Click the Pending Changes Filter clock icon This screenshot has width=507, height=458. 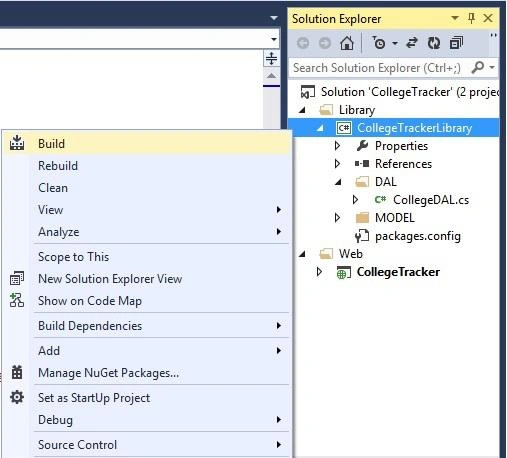click(378, 43)
